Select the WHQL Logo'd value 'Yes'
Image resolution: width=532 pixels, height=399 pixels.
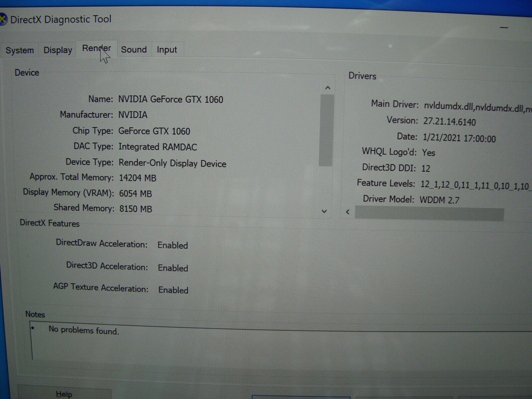point(429,153)
